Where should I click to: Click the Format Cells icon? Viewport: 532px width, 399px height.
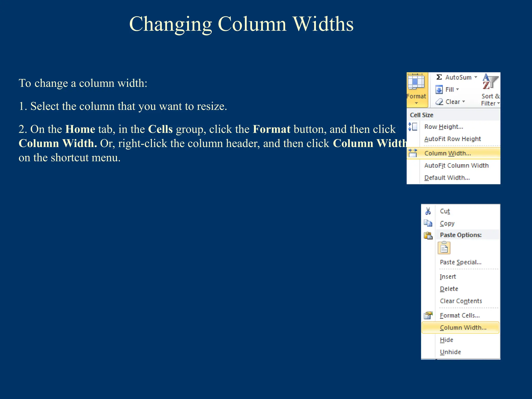coord(428,315)
